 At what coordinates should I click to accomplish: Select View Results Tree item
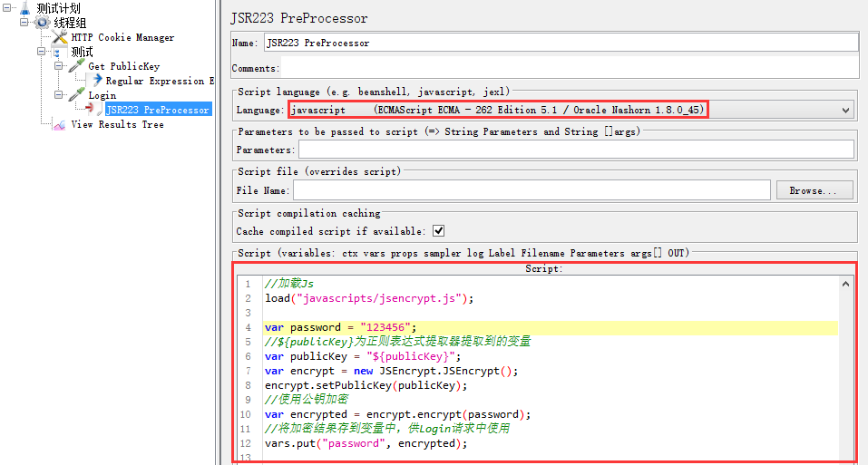click(117, 124)
